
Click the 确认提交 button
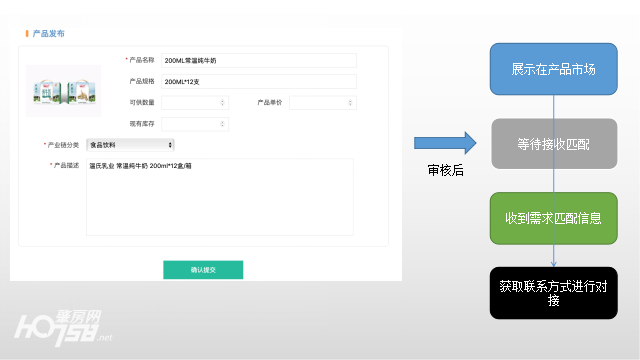[203, 270]
